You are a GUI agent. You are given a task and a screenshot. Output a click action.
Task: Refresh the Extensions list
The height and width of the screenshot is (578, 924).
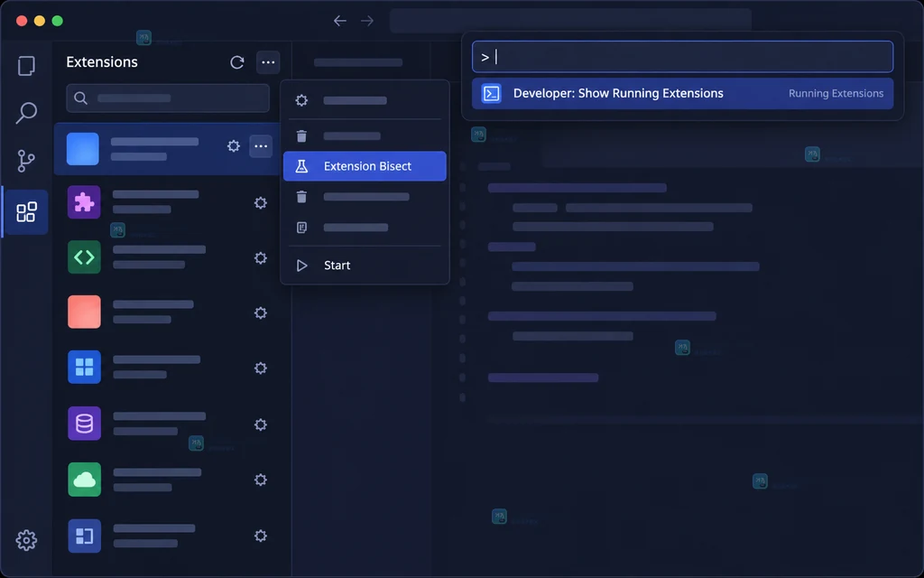(237, 62)
